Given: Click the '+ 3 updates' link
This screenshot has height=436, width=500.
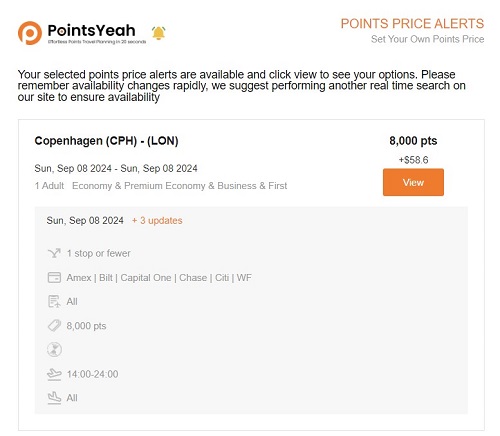Looking at the screenshot, I should [x=157, y=220].
